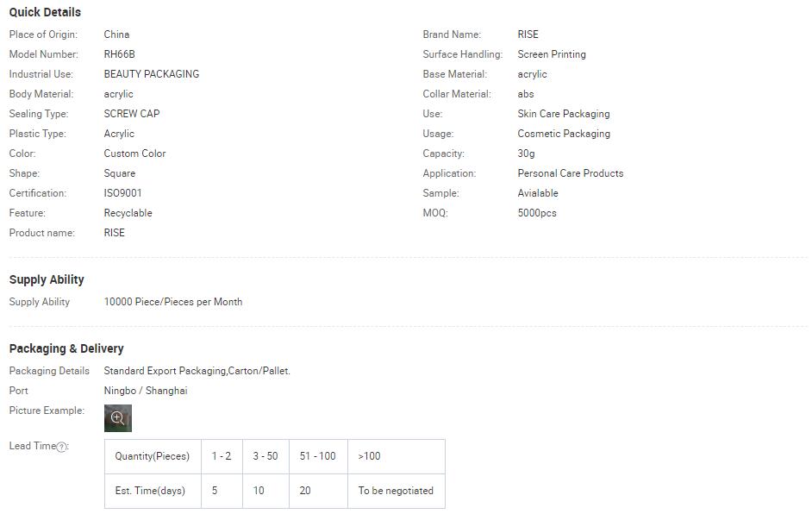Click the BEAUTY PACKAGING industrial use value
This screenshot has height=514, width=812.
click(151, 73)
